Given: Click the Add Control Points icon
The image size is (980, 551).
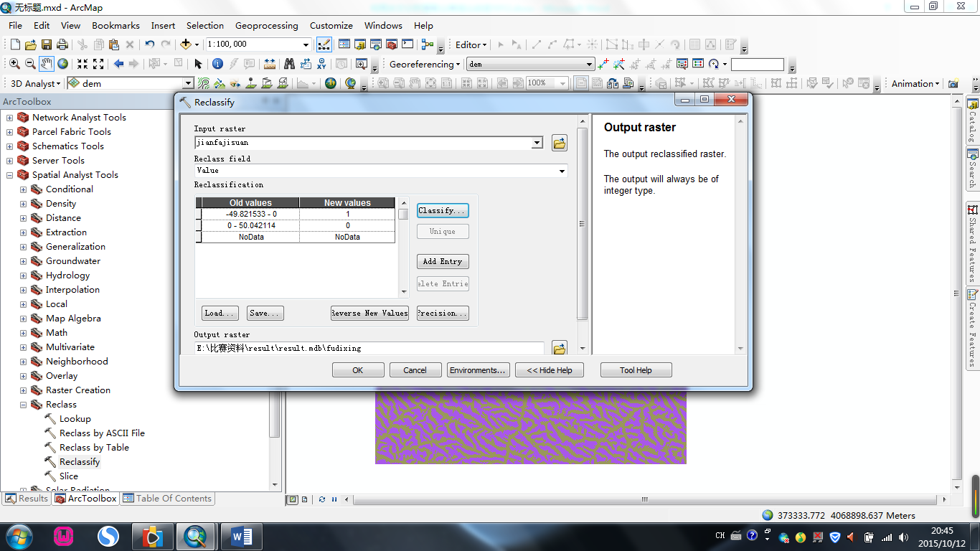Looking at the screenshot, I should (x=603, y=64).
